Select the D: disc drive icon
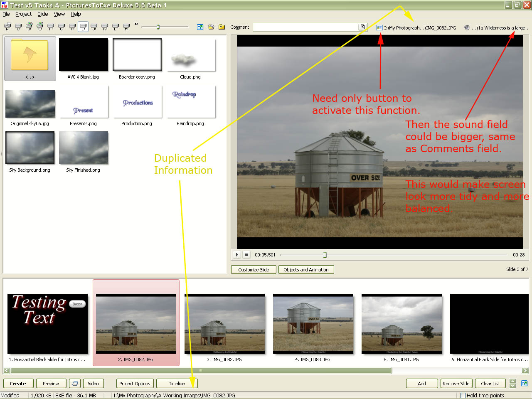 click(29, 27)
